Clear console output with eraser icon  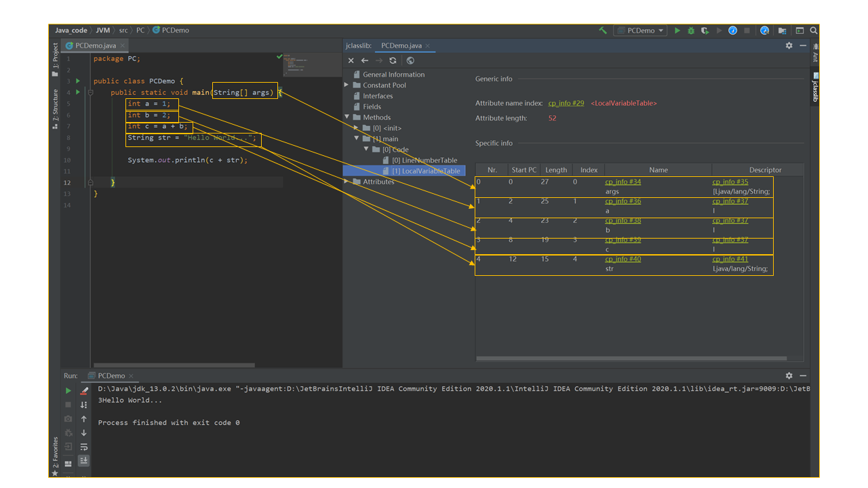click(x=84, y=390)
